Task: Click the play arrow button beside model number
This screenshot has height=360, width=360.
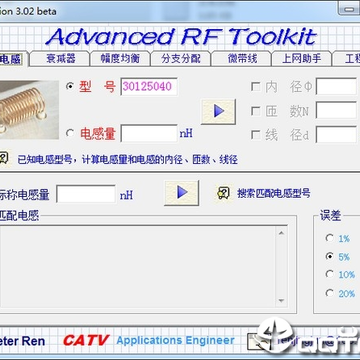Action: pos(218,111)
